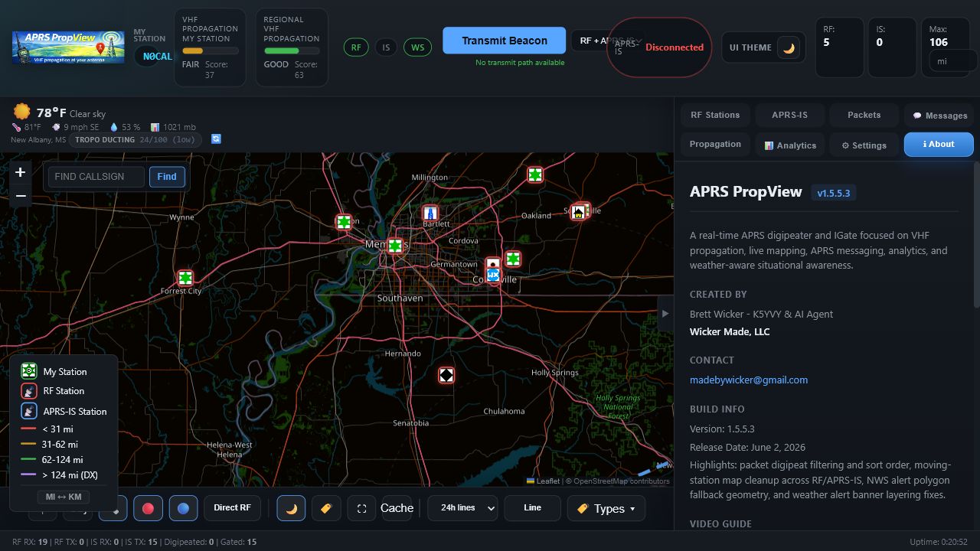This screenshot has width=980, height=551.
Task: Click the green star marker east of Germantown
Action: 513,259
